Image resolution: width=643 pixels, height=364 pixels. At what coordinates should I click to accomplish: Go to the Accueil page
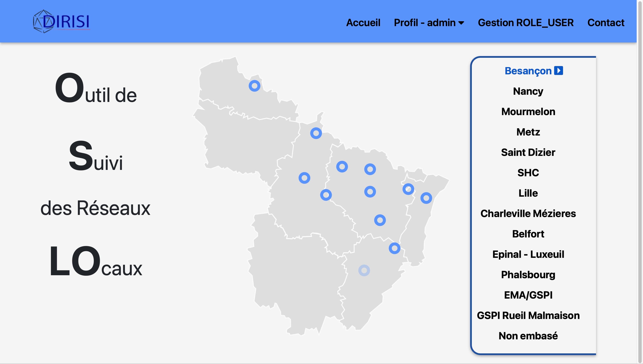[363, 23]
